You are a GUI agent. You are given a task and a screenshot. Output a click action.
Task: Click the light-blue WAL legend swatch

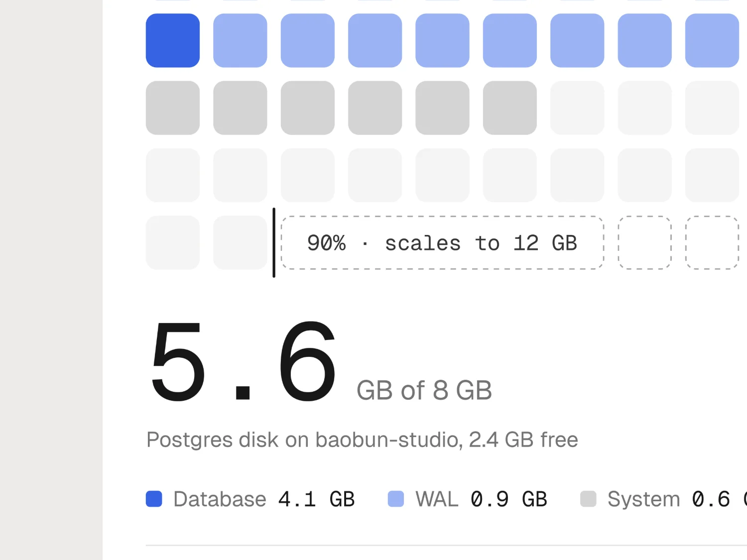click(x=396, y=499)
